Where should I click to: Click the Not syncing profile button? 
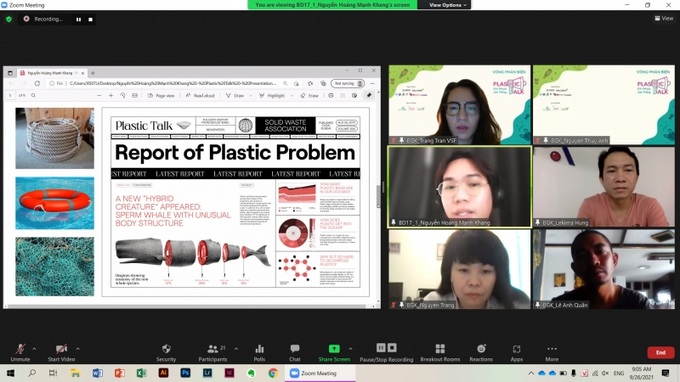pyautogui.click(x=348, y=83)
